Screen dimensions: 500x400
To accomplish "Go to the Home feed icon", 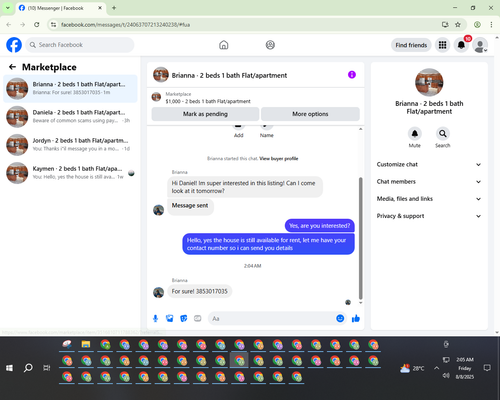I will click(224, 45).
